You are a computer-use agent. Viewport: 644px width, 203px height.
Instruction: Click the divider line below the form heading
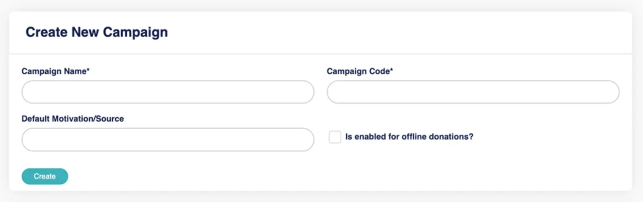320,54
